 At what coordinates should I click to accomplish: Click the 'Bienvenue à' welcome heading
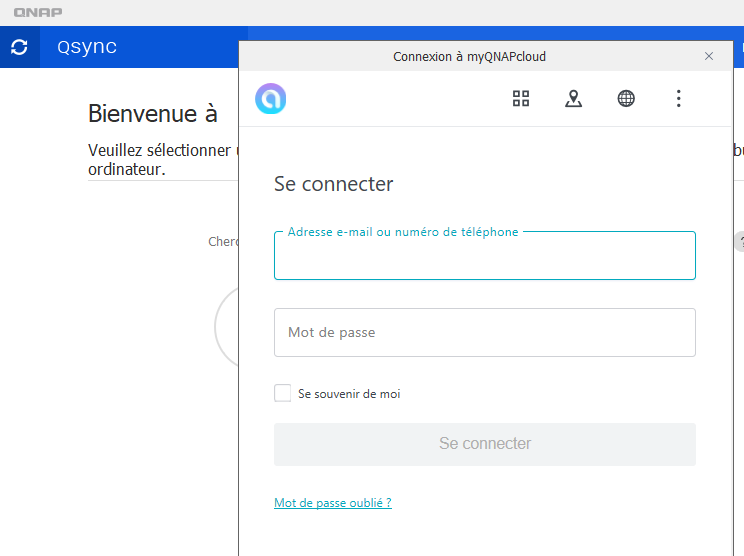(153, 113)
